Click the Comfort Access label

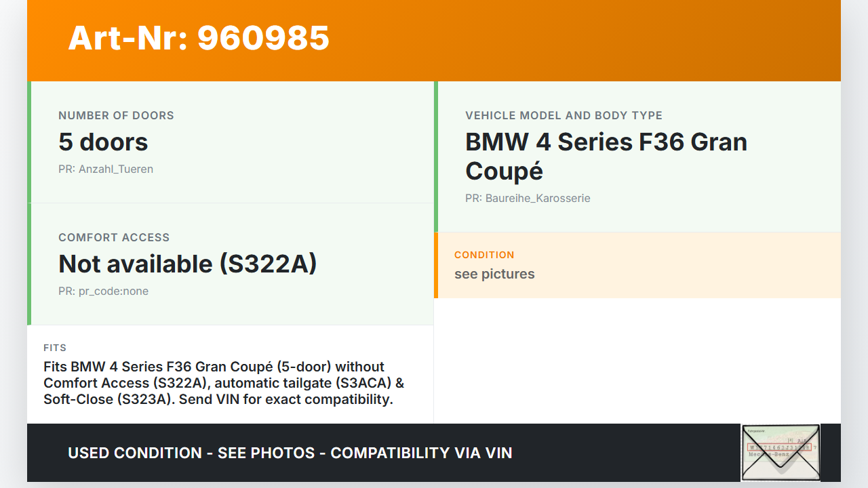coord(114,237)
